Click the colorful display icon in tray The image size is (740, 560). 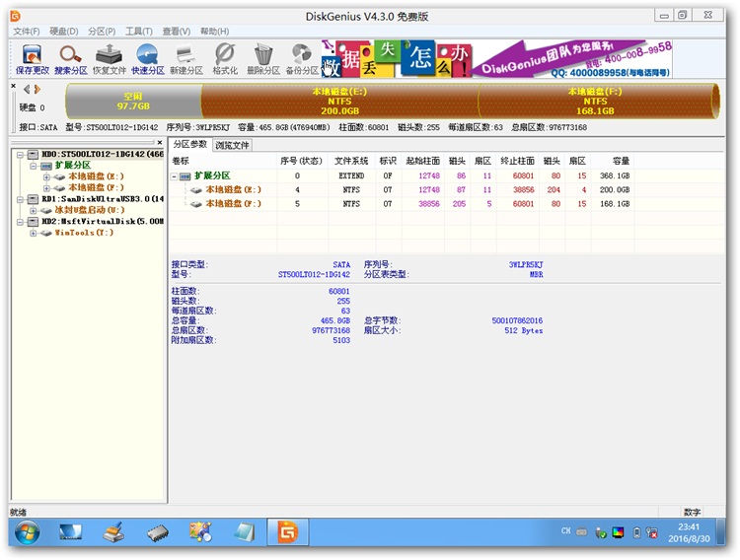[x=618, y=532]
